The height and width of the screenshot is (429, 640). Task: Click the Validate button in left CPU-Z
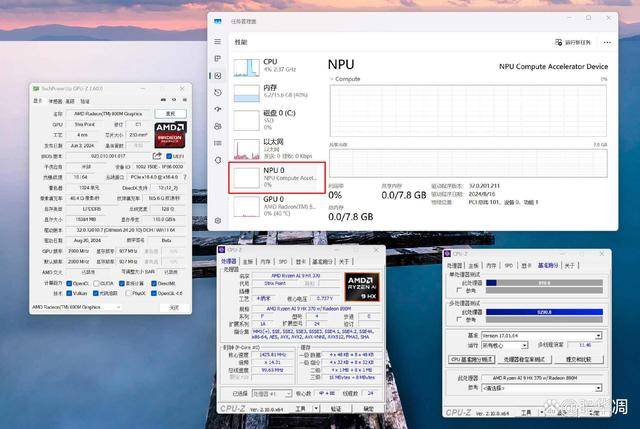(x=336, y=408)
